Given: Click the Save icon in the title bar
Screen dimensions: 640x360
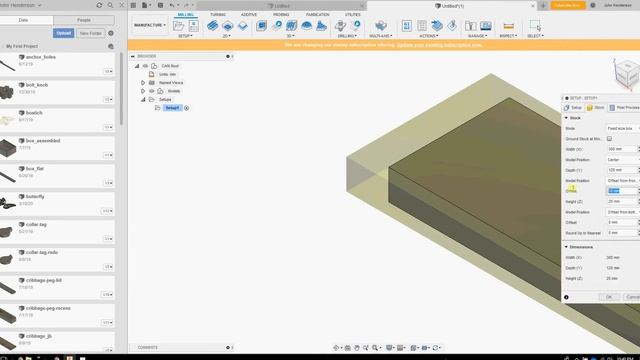Looking at the screenshot, I should (160, 5).
